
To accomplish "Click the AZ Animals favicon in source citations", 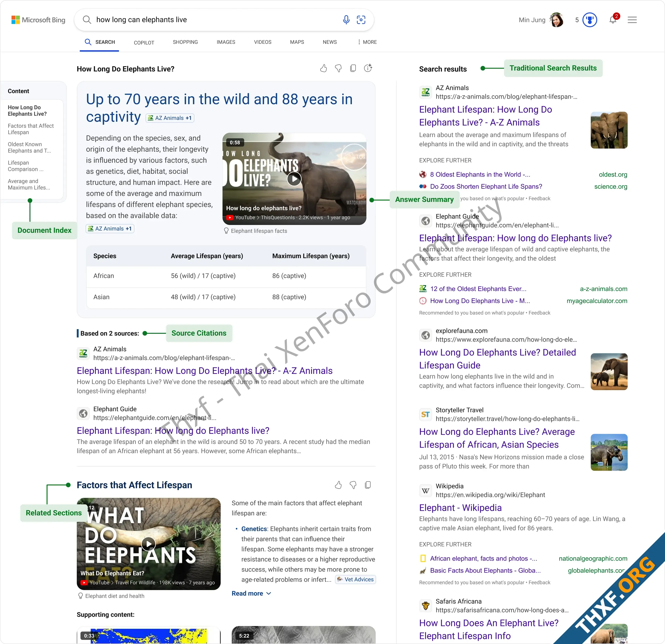I will (x=83, y=353).
